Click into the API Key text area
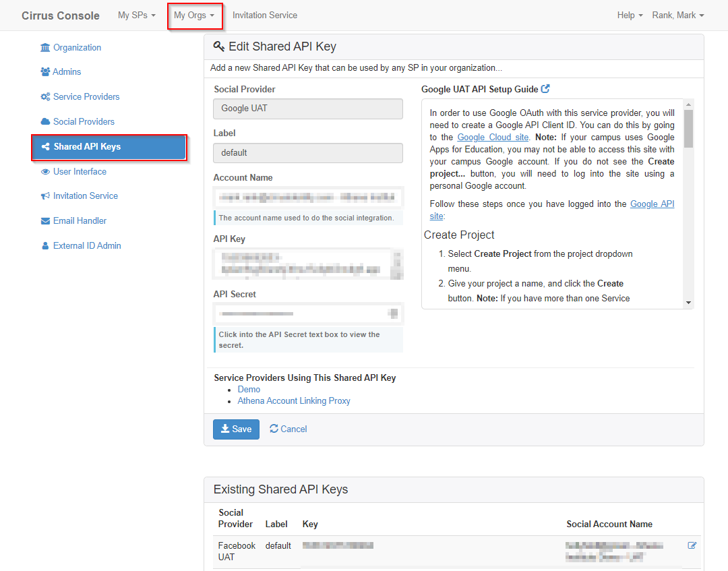 point(303,264)
